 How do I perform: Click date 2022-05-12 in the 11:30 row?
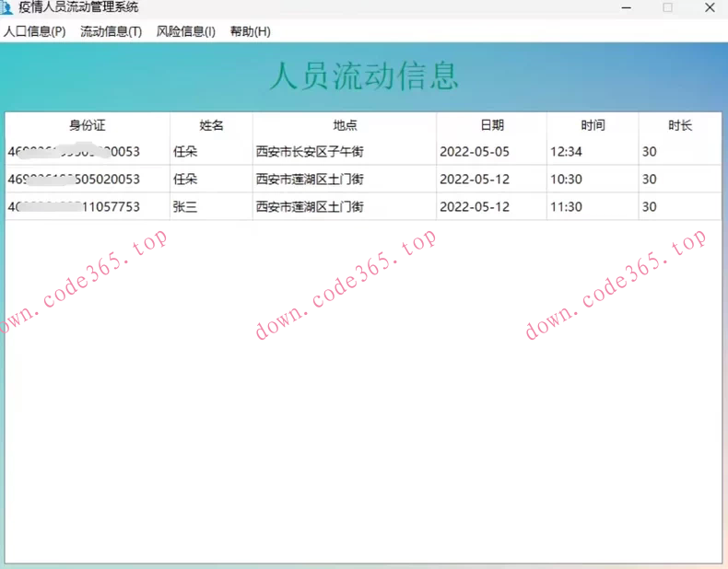click(x=475, y=207)
